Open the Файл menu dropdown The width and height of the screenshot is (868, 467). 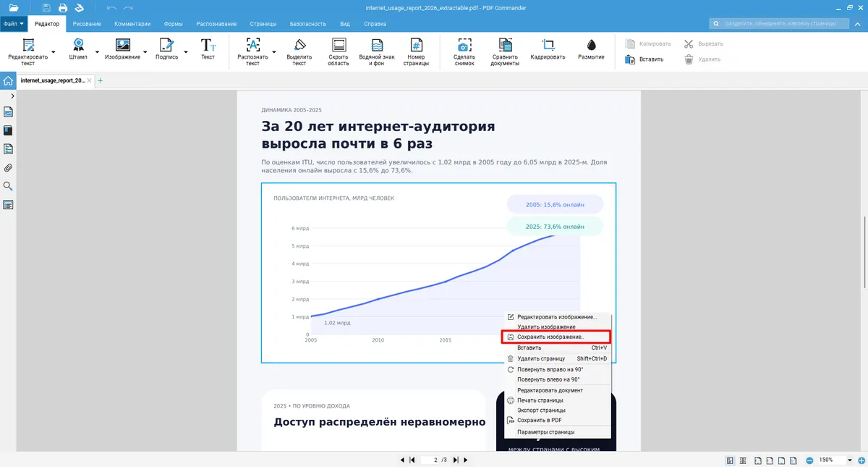(x=13, y=24)
